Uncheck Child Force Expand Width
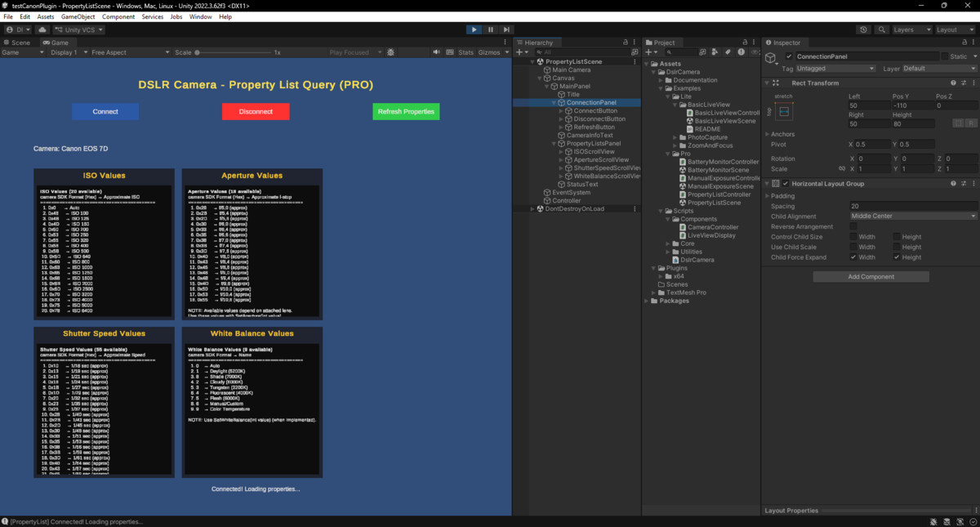 click(x=853, y=257)
